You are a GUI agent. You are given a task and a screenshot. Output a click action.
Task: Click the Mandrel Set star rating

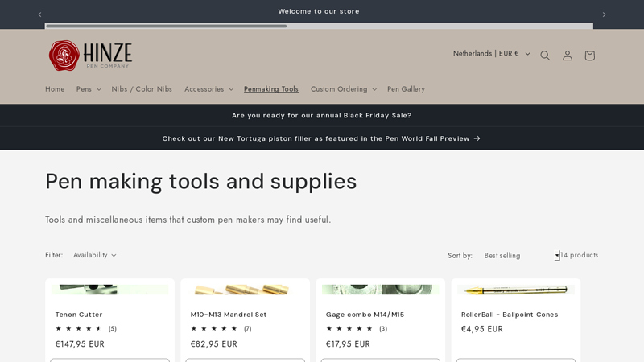point(213,328)
